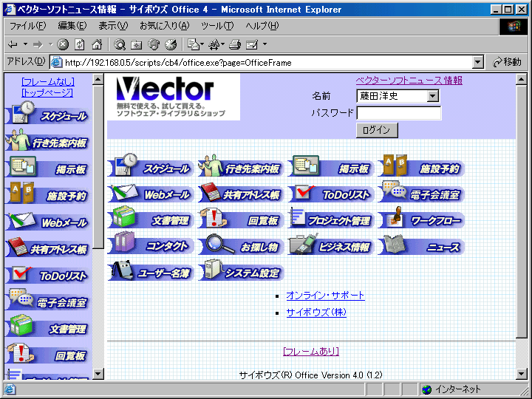The width and height of the screenshot is (532, 399).
Task: Open 回覧板 in main grid
Action: tap(241, 218)
